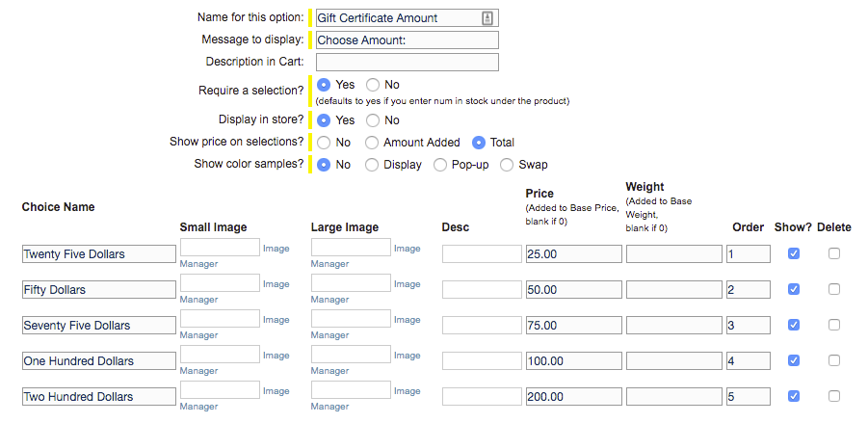
Task: Click the price field showing 75.00
Action: (x=573, y=325)
